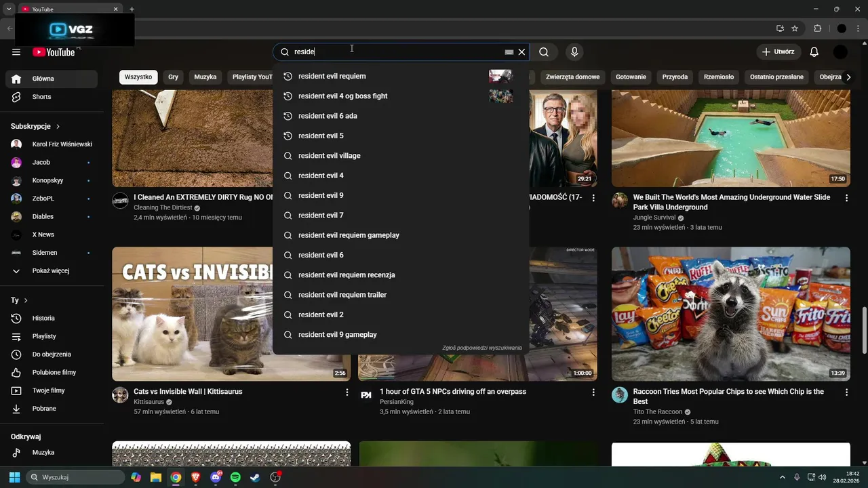
Task: Expand the Ty section chevron
Action: point(26,300)
